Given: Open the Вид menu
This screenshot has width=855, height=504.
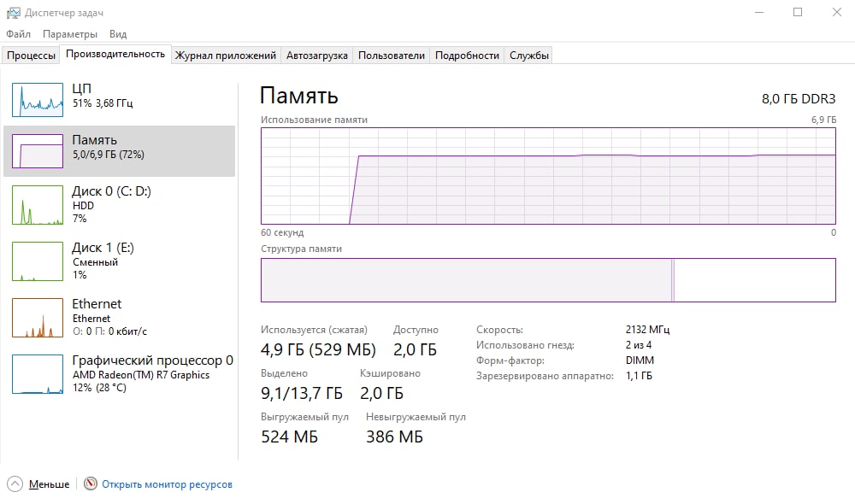Looking at the screenshot, I should click(118, 34).
